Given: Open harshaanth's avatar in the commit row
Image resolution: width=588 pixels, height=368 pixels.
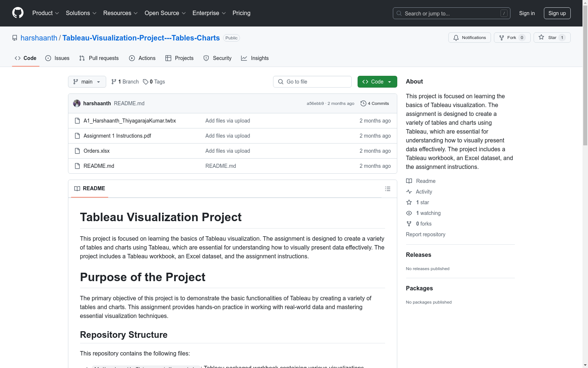Looking at the screenshot, I should pos(77,103).
